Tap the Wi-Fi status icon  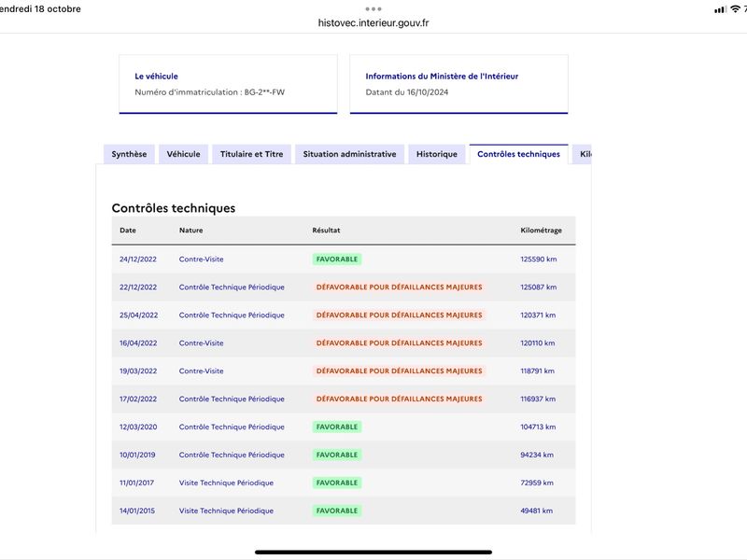pyautogui.click(x=735, y=9)
